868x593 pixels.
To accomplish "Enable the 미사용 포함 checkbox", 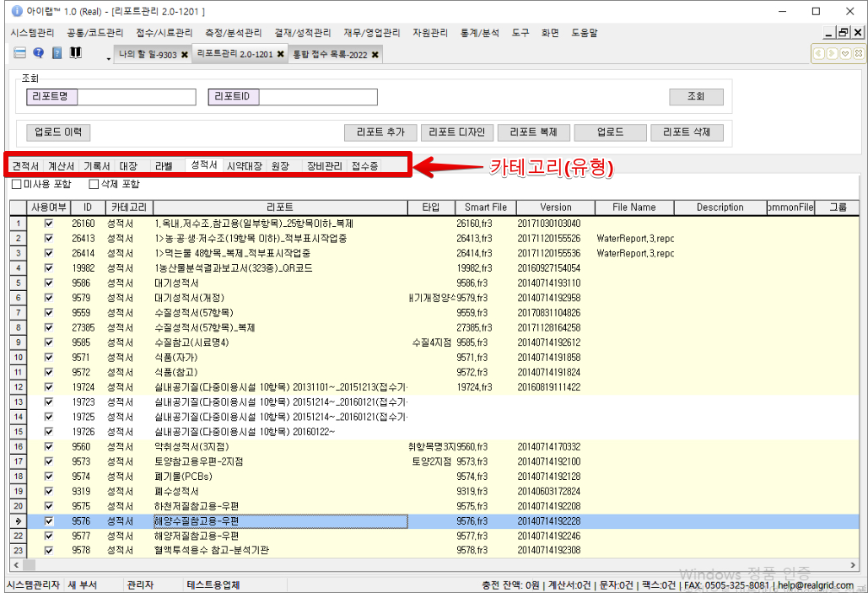I will pyautogui.click(x=17, y=184).
